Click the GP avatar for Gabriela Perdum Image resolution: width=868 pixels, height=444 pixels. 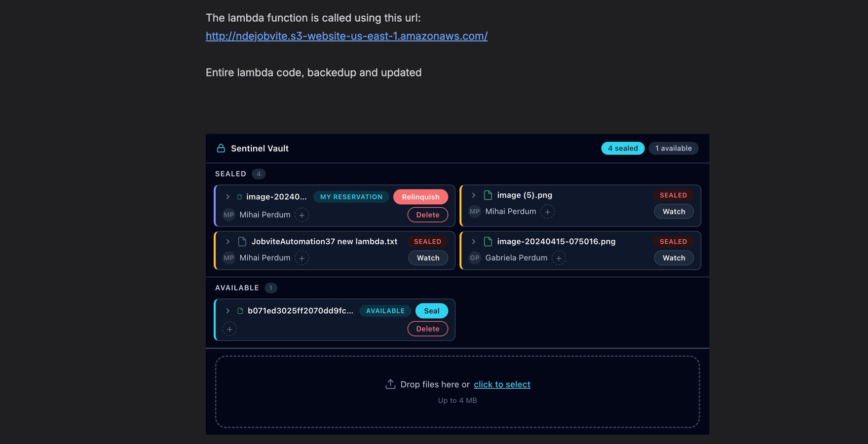(474, 258)
